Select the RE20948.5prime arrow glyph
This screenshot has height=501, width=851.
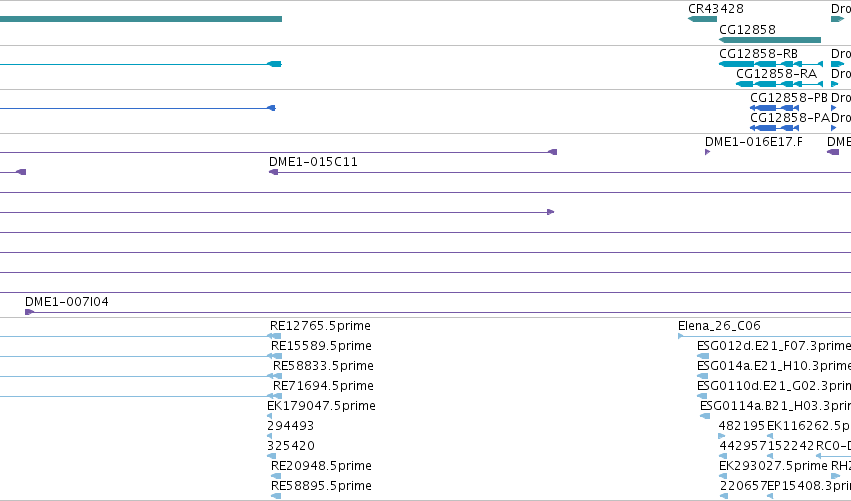point(276,476)
